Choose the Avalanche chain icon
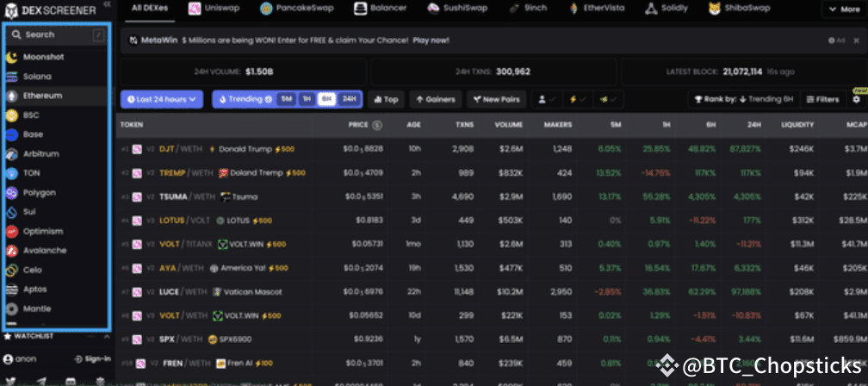The image size is (868, 386). [12, 251]
